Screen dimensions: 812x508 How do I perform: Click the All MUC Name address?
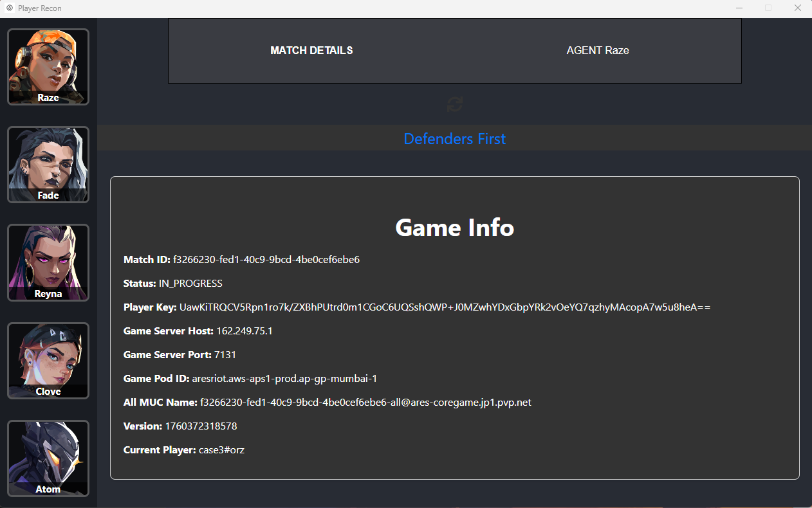pos(365,403)
